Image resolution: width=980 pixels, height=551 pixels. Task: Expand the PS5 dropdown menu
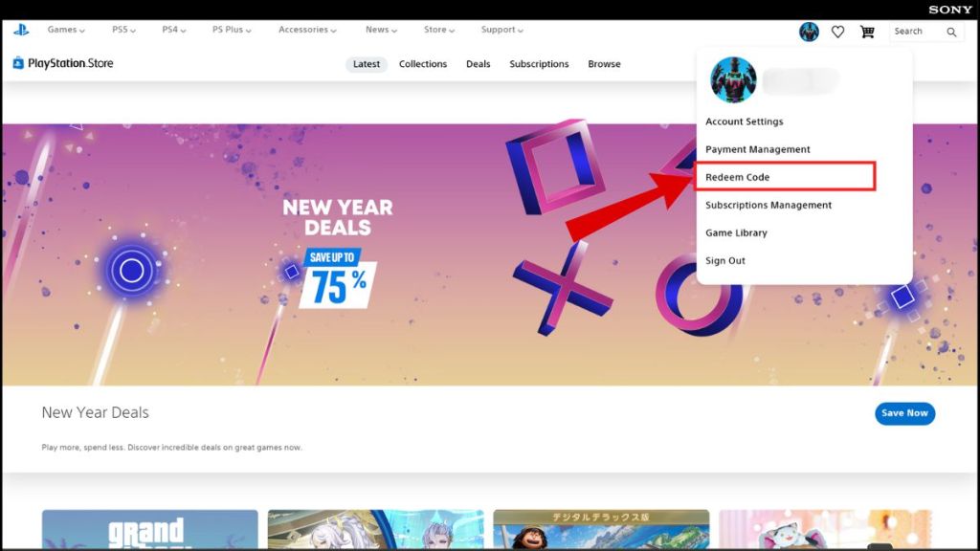coord(123,30)
